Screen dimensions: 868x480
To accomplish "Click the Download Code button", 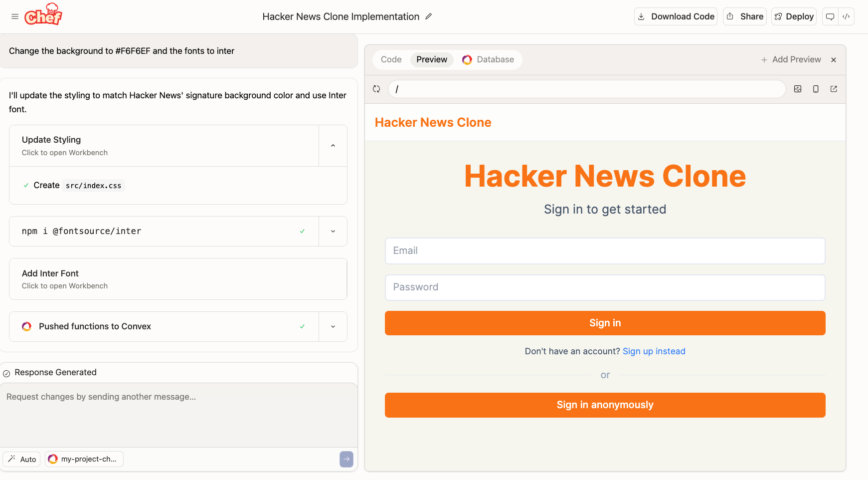I will click(x=676, y=16).
